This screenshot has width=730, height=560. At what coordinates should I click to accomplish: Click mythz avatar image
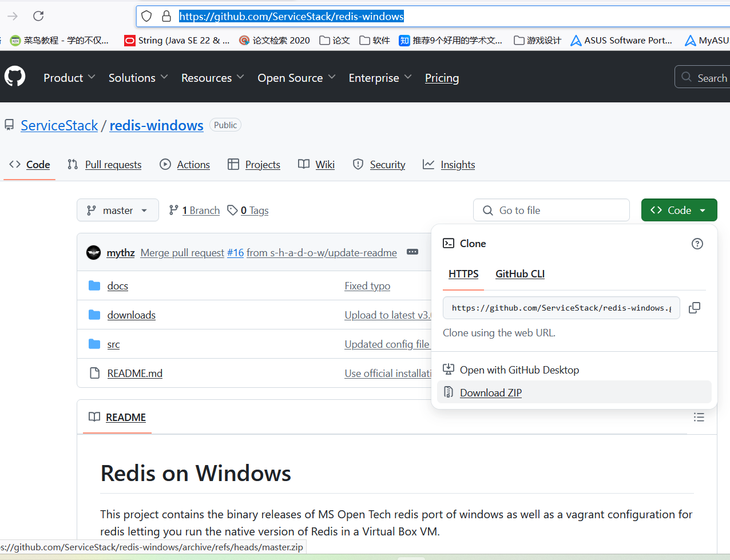[94, 252]
